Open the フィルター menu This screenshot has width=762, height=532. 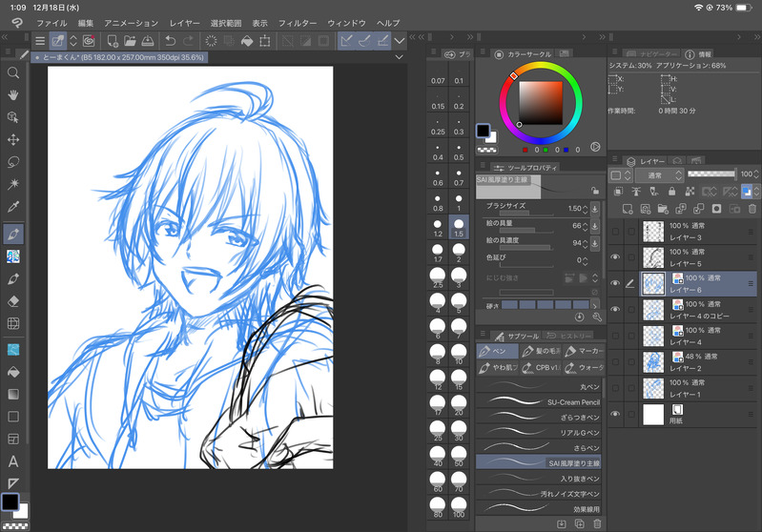pos(298,22)
